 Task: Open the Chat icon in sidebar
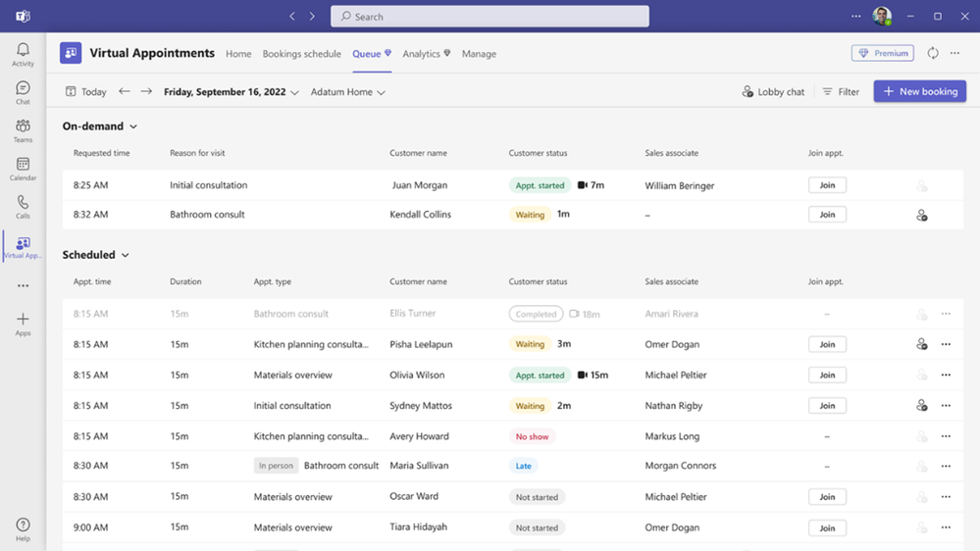pos(23,92)
